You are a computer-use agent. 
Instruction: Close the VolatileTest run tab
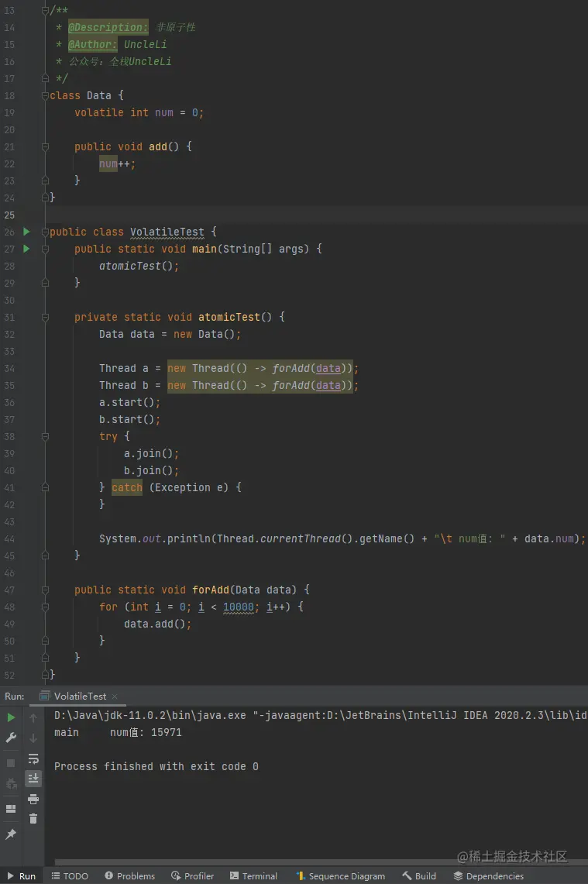115,697
